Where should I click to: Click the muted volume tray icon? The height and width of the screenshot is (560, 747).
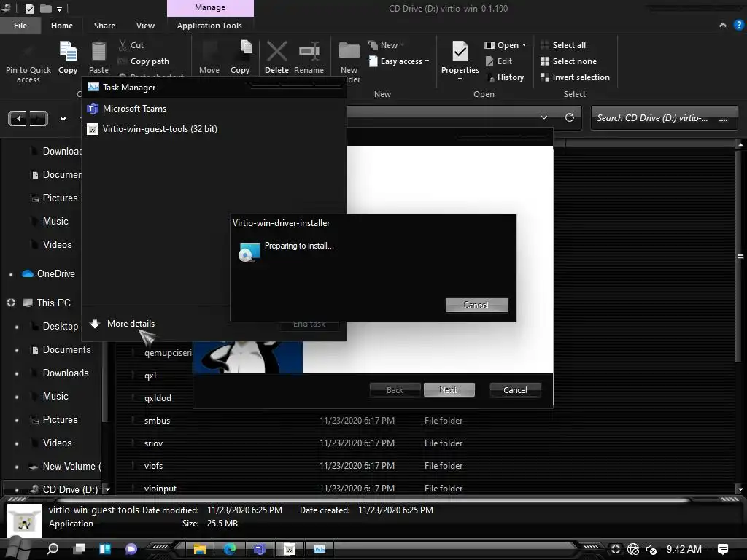[x=651, y=550]
